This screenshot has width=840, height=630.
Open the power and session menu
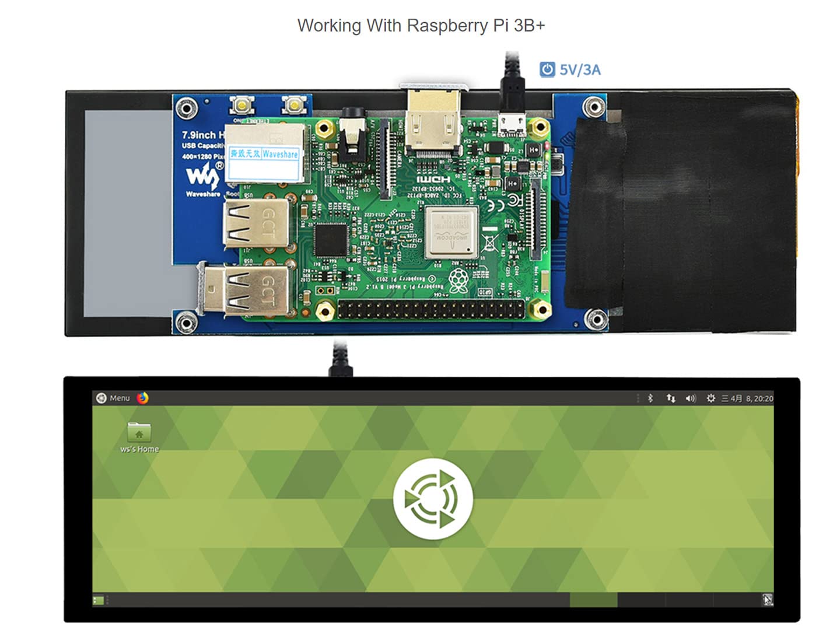click(x=710, y=398)
